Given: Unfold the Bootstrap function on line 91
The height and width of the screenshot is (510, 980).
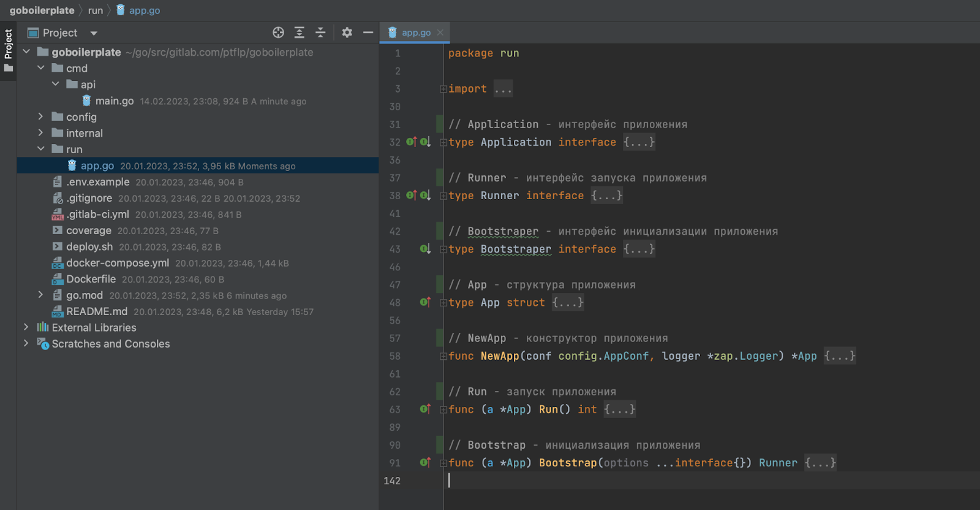Looking at the screenshot, I should pos(443,463).
